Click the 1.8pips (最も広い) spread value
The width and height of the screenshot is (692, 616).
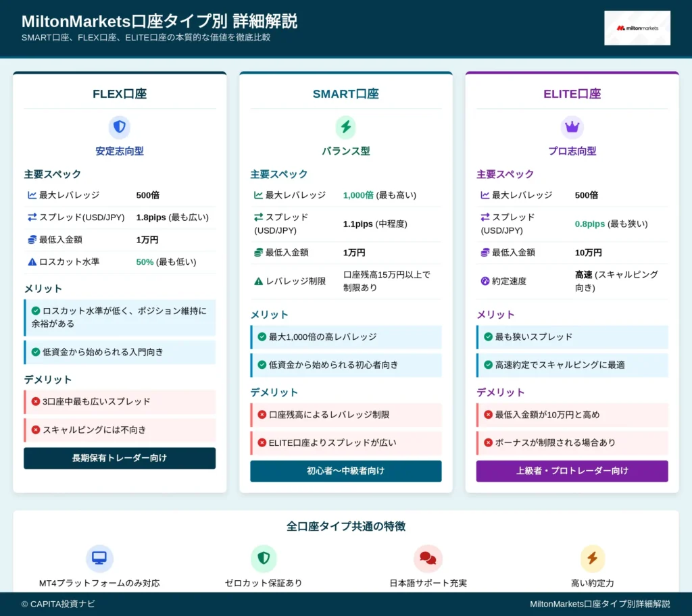[x=172, y=217]
